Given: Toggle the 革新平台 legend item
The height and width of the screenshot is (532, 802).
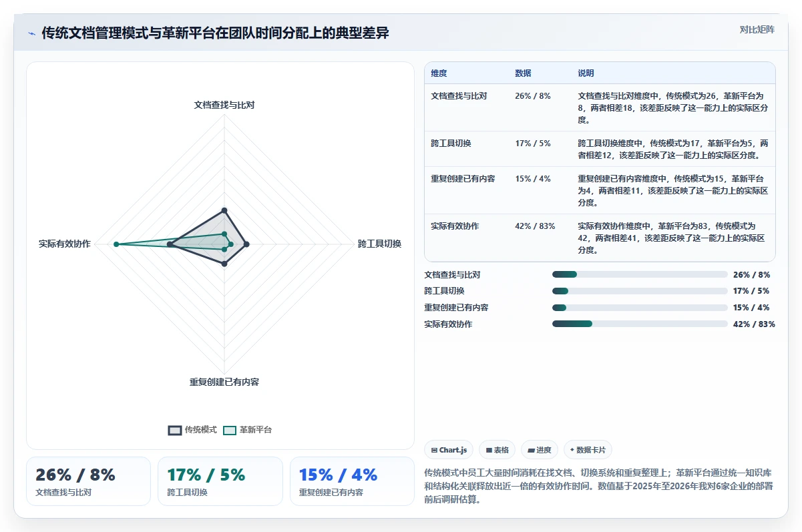Looking at the screenshot, I should [x=248, y=430].
